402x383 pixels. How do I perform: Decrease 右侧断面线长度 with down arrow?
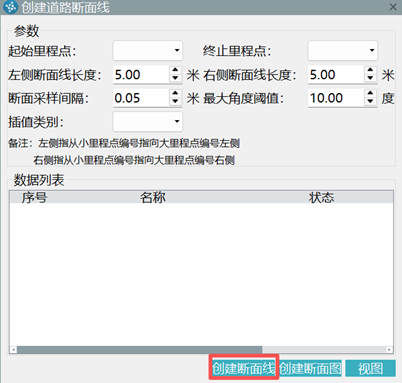click(370, 79)
